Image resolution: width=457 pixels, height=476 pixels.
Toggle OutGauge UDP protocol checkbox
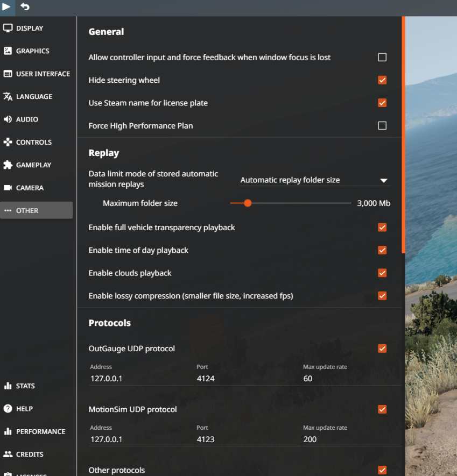(x=382, y=349)
